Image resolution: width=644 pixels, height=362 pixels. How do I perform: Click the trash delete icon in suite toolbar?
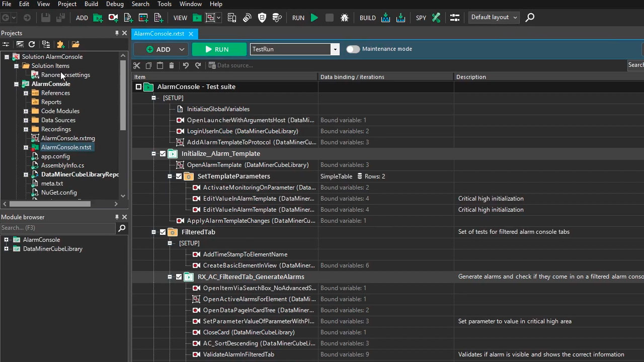172,65
